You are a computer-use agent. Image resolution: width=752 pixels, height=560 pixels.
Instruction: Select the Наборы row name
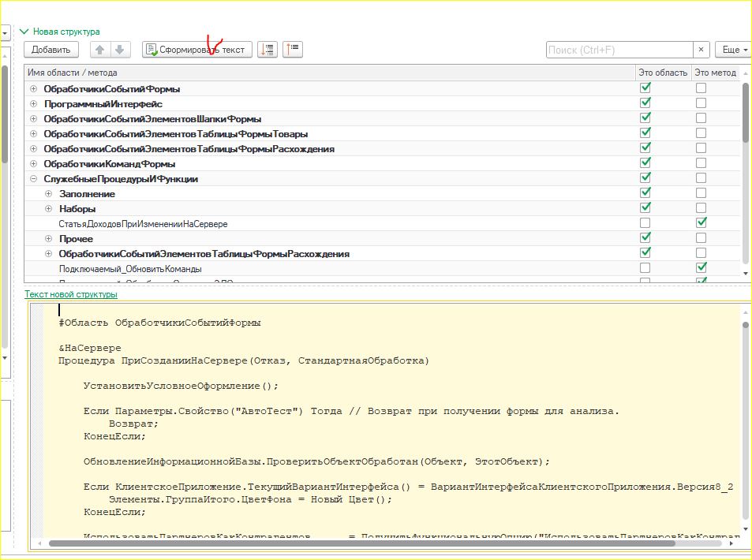point(77,209)
